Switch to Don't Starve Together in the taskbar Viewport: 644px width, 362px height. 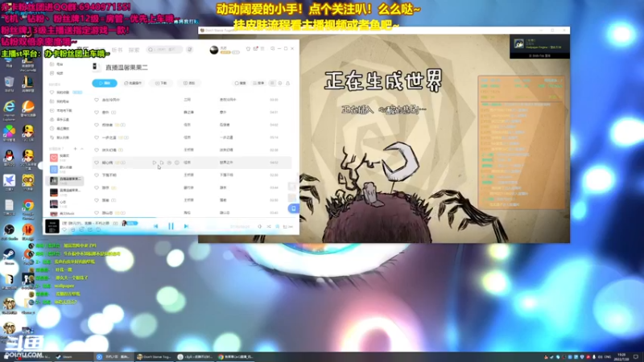154,356
